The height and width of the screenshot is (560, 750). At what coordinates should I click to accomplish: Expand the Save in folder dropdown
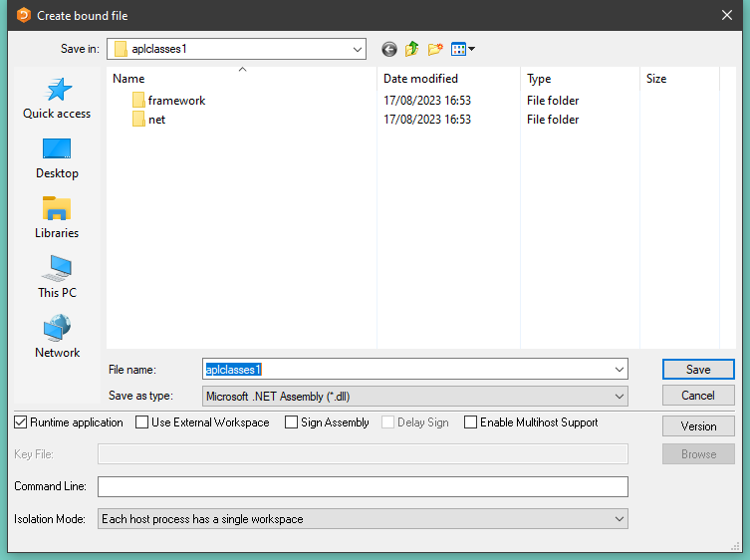click(x=358, y=49)
